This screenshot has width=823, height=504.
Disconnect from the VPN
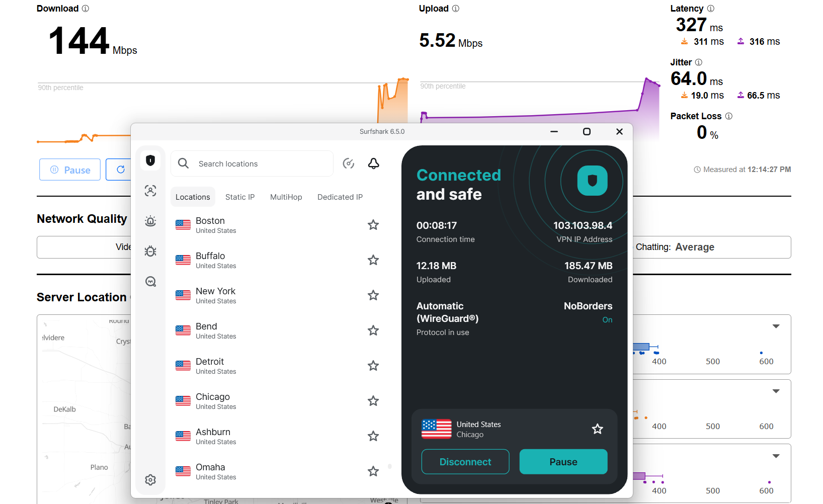(x=465, y=462)
